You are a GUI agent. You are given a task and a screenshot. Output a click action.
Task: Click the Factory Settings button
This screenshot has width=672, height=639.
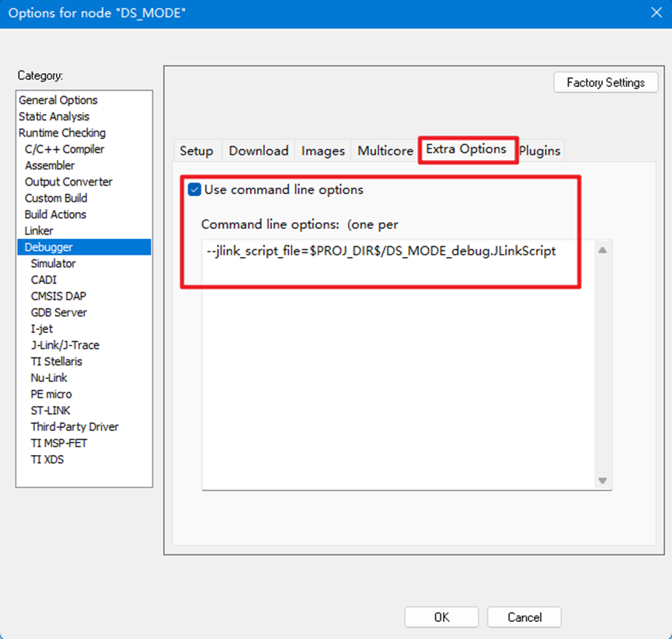[x=605, y=82]
